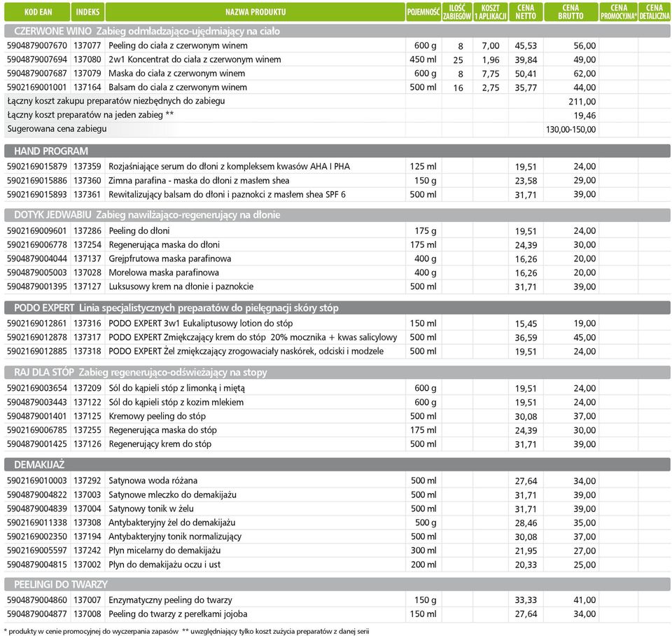Click the CENA BRUTTO column header

pos(571,12)
